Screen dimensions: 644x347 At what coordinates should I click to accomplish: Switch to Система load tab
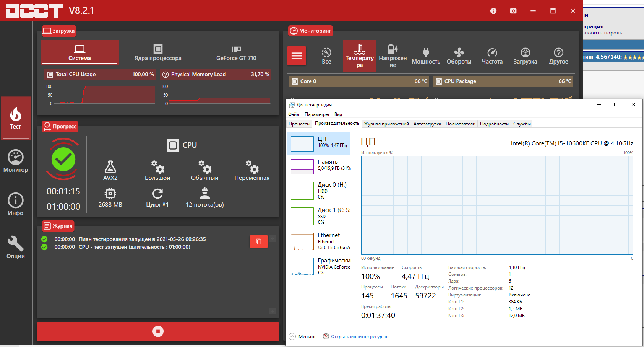point(79,53)
